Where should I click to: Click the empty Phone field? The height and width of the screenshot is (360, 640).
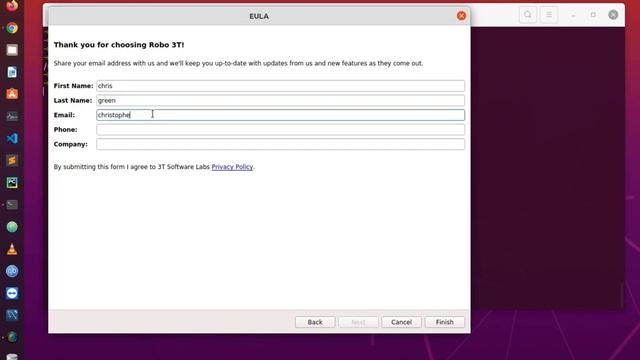(280, 130)
